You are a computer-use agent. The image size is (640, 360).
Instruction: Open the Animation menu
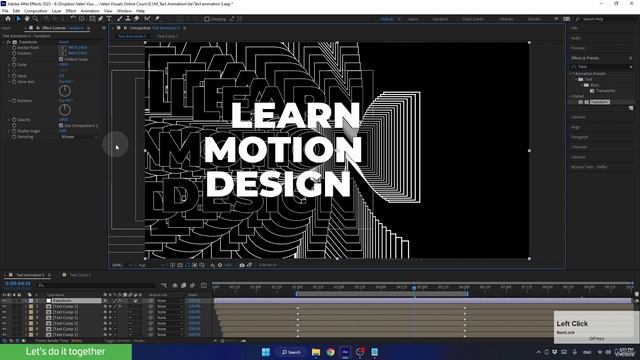(90, 11)
